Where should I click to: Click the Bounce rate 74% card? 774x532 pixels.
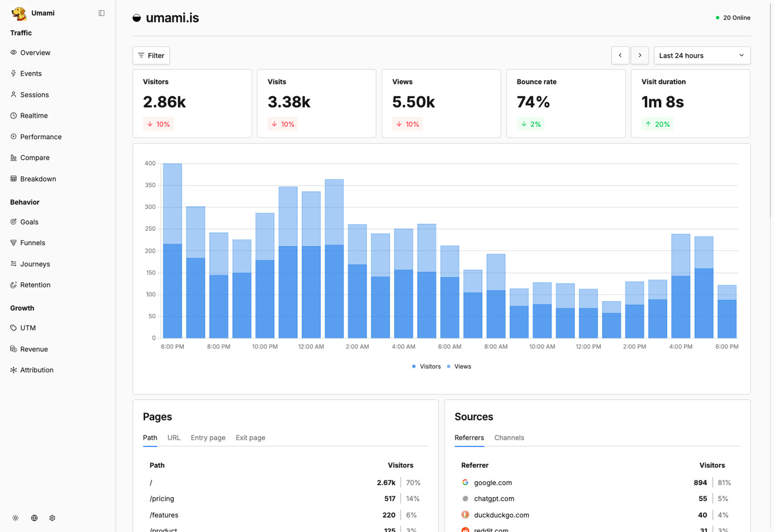566,103
